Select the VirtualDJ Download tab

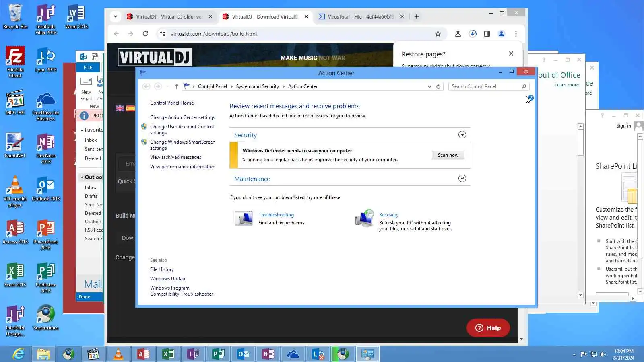tap(265, 16)
